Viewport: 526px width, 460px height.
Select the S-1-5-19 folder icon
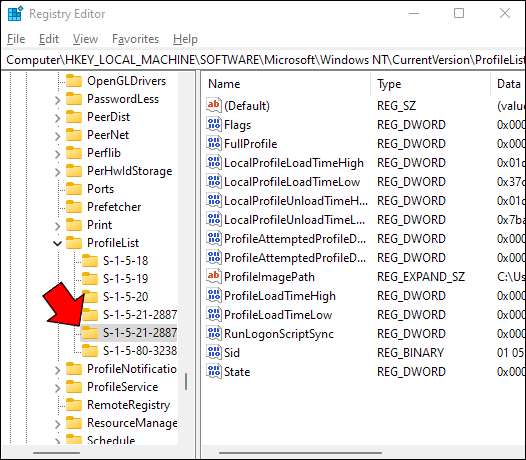point(90,278)
